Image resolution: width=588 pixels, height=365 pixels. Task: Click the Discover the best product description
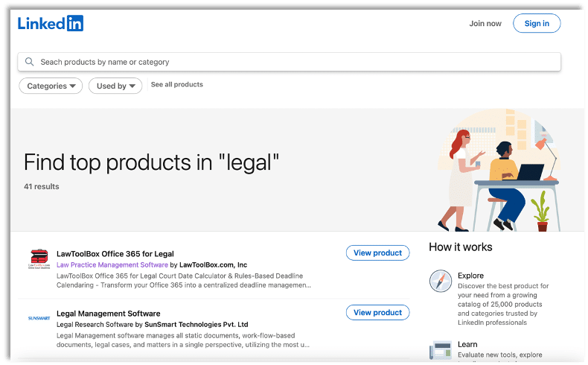point(503,304)
